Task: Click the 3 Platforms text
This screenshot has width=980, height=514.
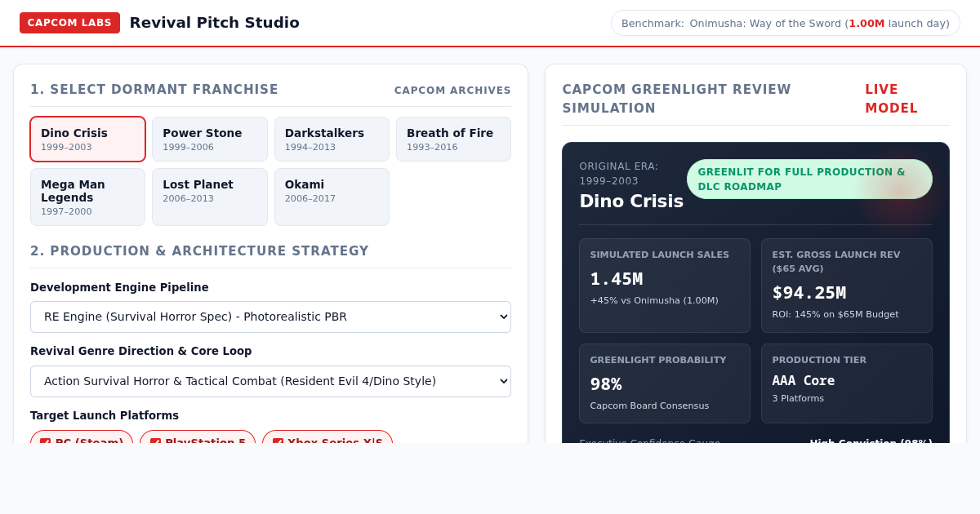Action: [x=798, y=398]
